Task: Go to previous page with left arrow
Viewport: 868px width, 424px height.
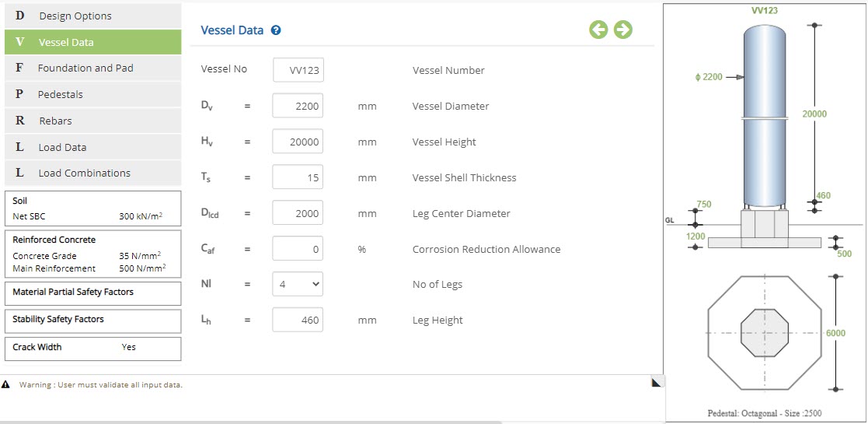Action: 598,30
